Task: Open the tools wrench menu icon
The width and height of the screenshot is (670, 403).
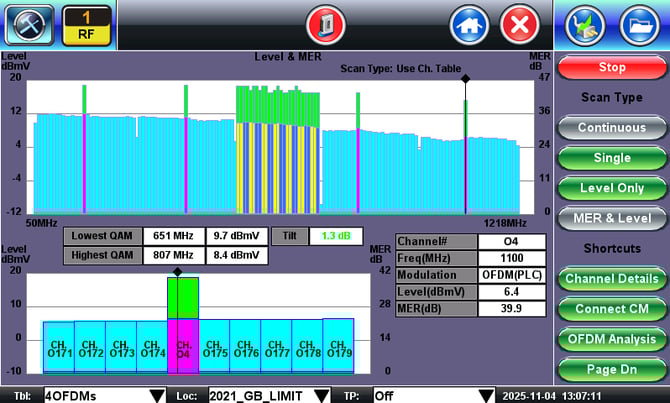Action: 27,23
